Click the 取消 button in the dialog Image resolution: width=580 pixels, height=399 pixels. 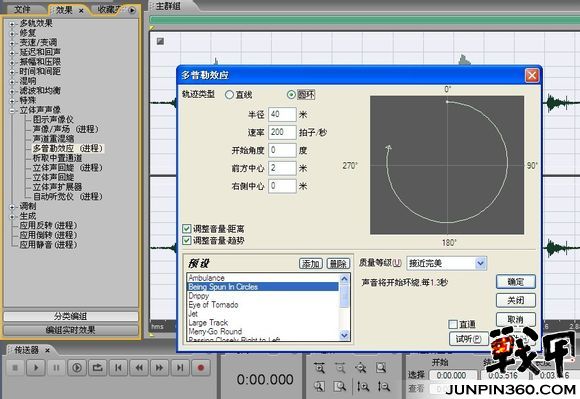516,319
